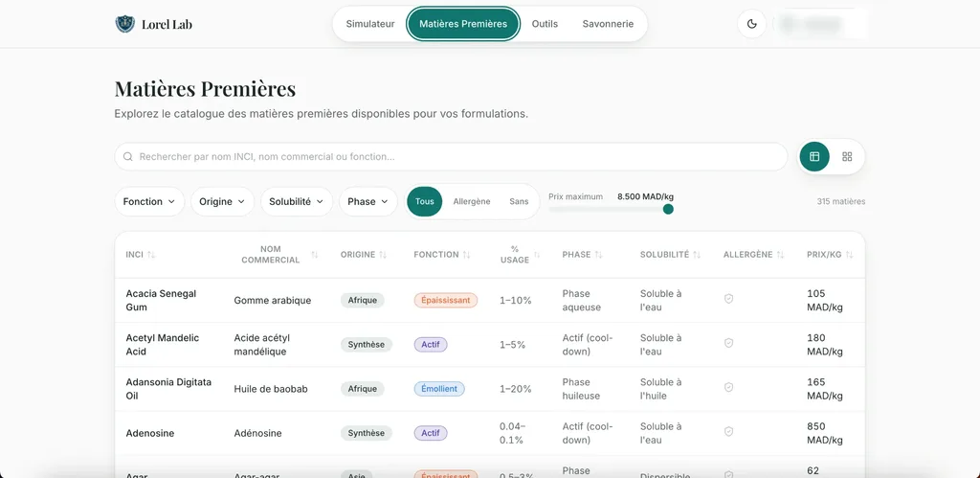Click the Huile de baobab commercial name
The height and width of the screenshot is (478, 980).
(x=271, y=389)
